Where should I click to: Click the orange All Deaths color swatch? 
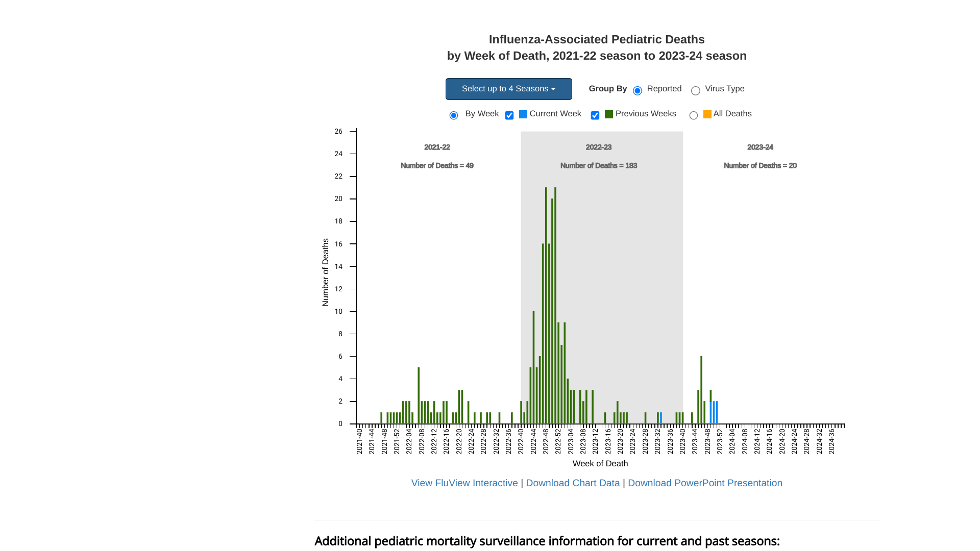coord(707,114)
